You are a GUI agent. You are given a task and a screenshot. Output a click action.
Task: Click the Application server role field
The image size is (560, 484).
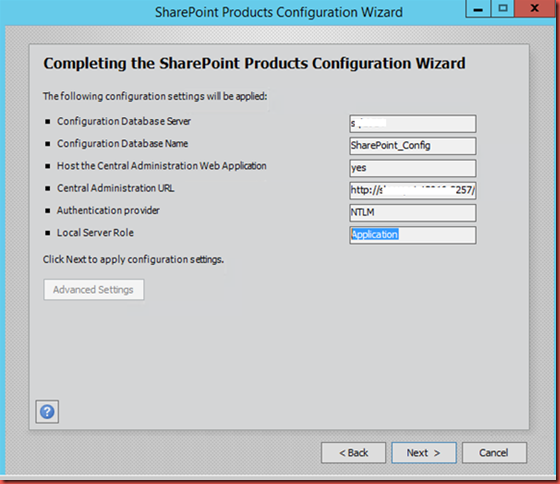pos(412,235)
